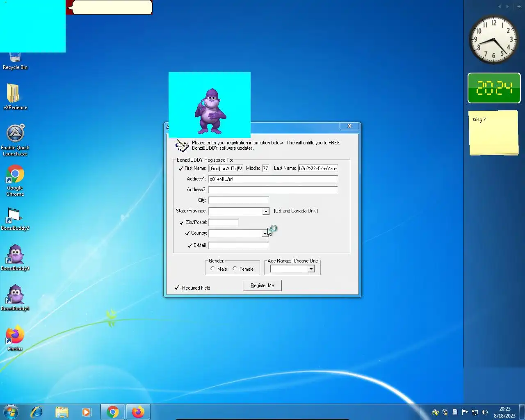This screenshot has width=525, height=420.
Task: Select the eXPerience folder icon
Action: pos(15,97)
